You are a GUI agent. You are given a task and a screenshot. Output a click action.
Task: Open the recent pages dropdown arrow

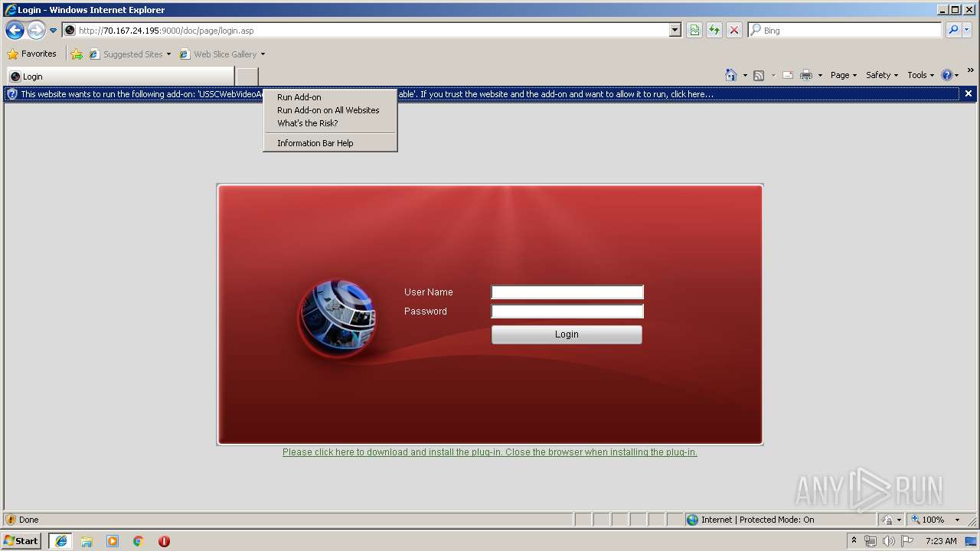click(x=53, y=31)
